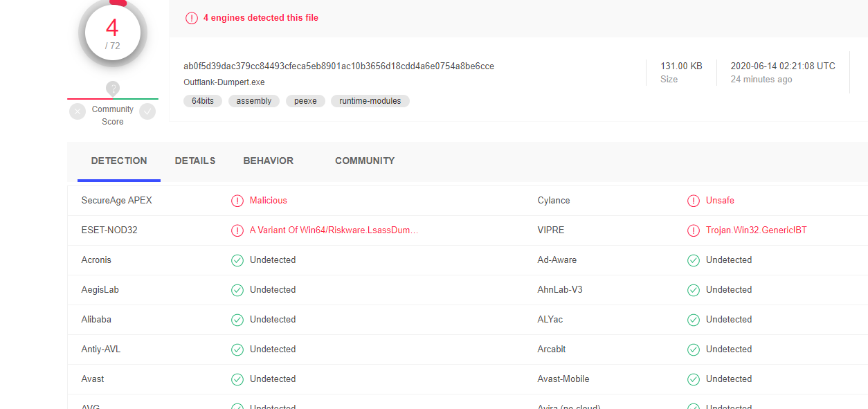Click the Cylance Unsafe alert icon
The height and width of the screenshot is (409, 868).
694,201
